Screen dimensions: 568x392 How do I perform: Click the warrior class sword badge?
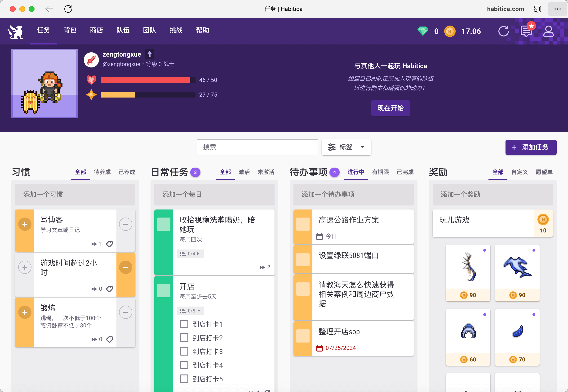[x=91, y=60]
